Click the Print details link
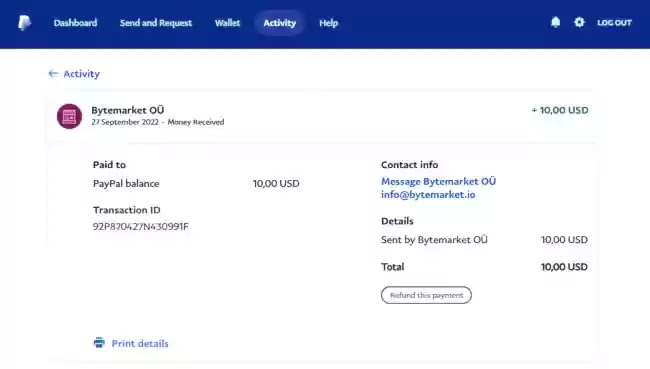Image resolution: width=650 pixels, height=369 pixels. click(x=140, y=343)
